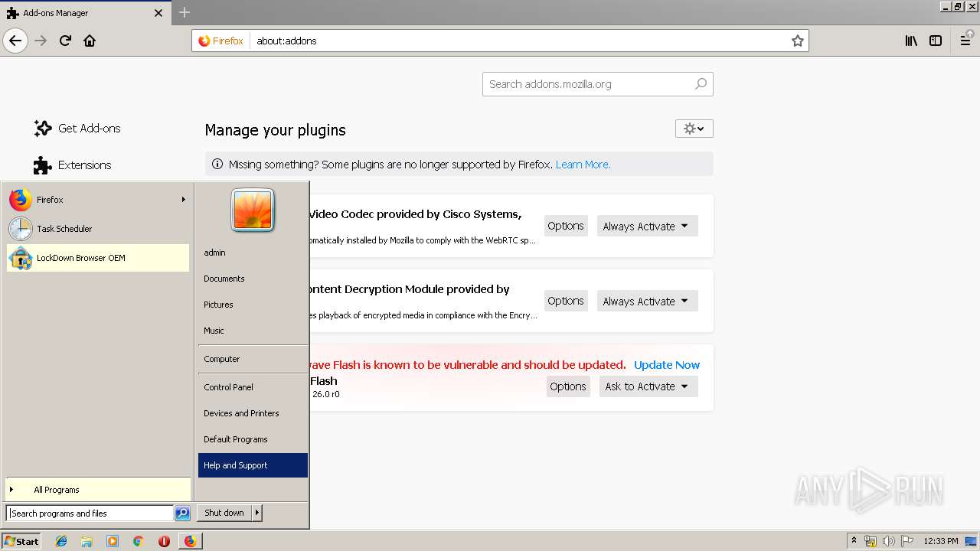Open the Firefox home page icon
Image resolution: width=980 pixels, height=551 pixels.
pyautogui.click(x=90, y=41)
